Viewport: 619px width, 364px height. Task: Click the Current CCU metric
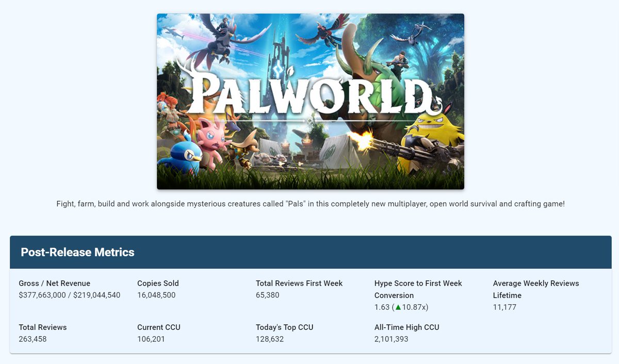tap(157, 327)
